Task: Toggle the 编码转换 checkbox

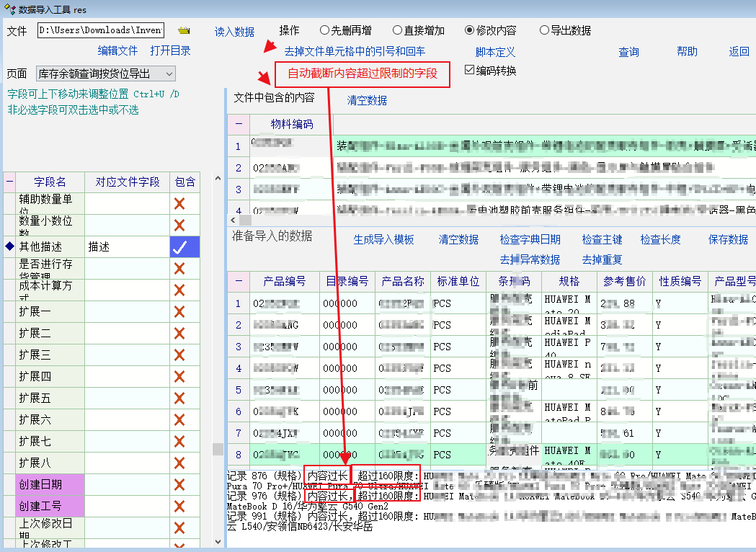Action: click(x=470, y=70)
